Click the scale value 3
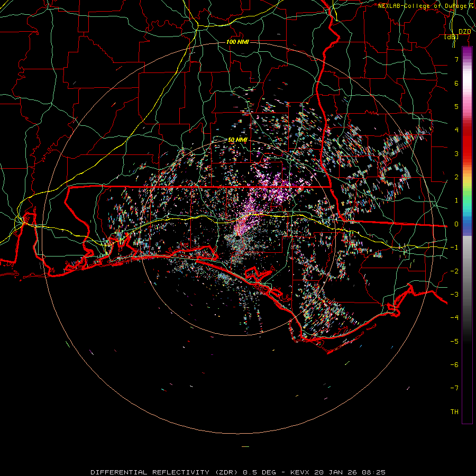The height and width of the screenshot is (476, 476). point(456,153)
